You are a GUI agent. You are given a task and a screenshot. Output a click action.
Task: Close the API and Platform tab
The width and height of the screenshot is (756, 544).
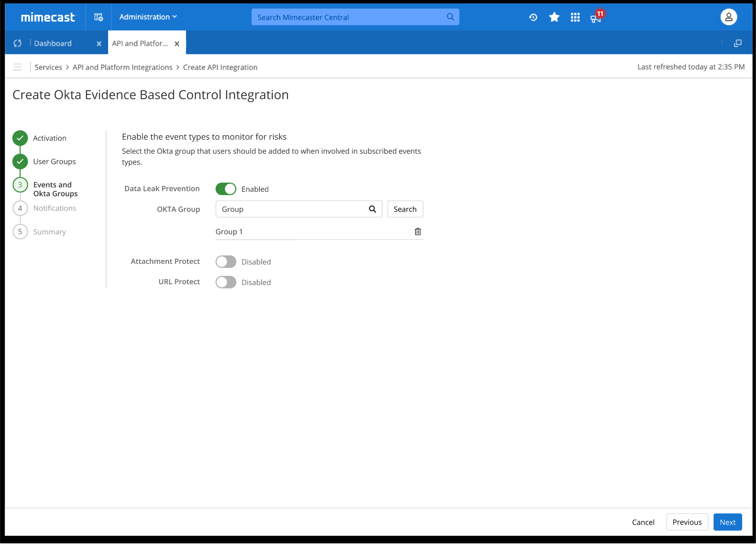pyautogui.click(x=177, y=44)
